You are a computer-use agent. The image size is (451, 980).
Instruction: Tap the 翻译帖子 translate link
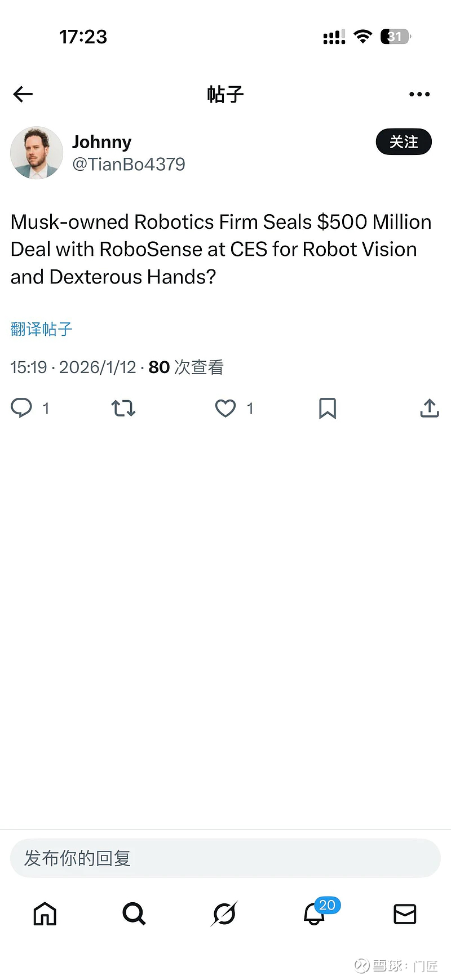point(42,329)
